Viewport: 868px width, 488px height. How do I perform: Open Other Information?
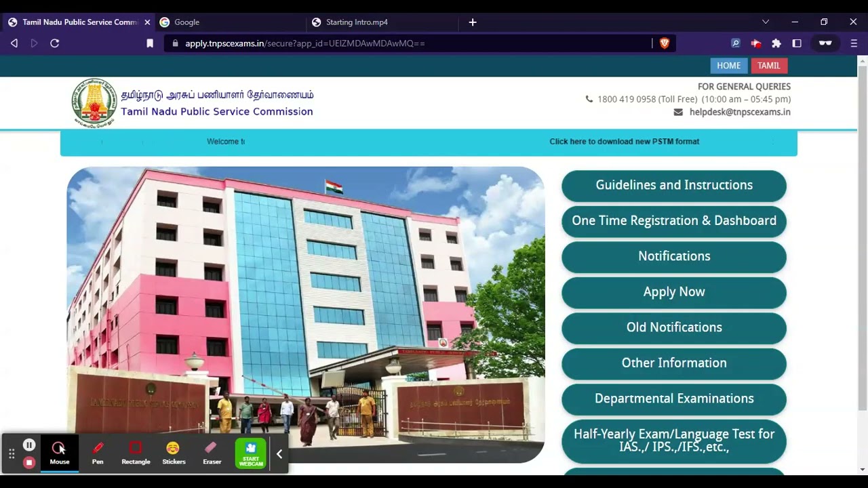coord(674,363)
